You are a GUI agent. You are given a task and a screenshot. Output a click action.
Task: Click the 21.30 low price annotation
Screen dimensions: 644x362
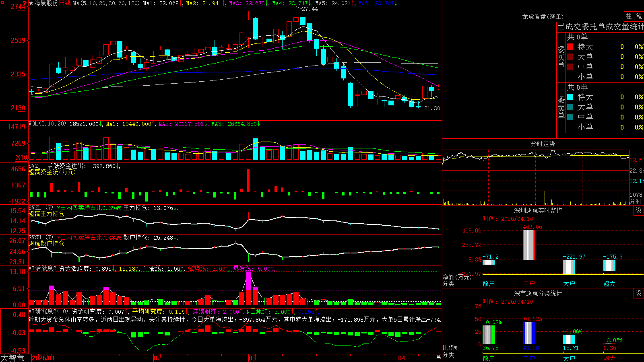[432, 108]
